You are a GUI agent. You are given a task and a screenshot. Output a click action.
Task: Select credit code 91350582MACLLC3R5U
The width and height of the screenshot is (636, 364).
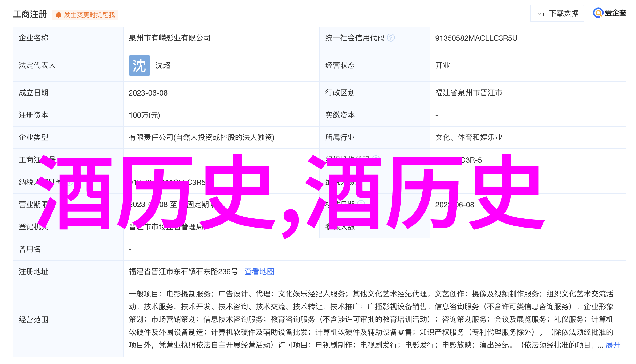476,38
